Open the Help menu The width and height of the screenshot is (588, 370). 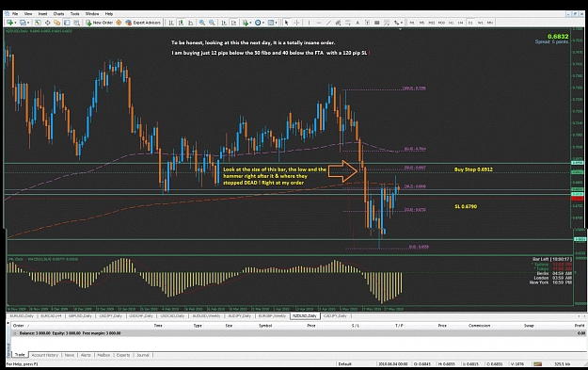[x=109, y=14]
